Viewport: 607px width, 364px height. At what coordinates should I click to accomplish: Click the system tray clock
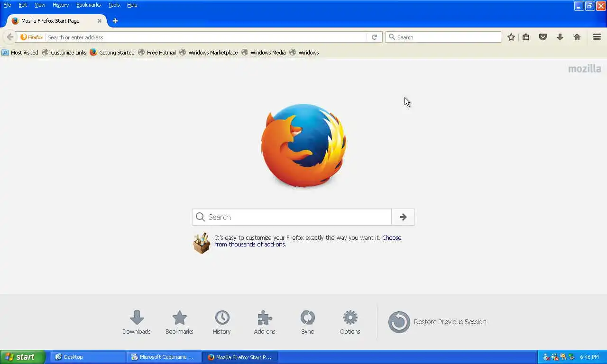coord(589,357)
